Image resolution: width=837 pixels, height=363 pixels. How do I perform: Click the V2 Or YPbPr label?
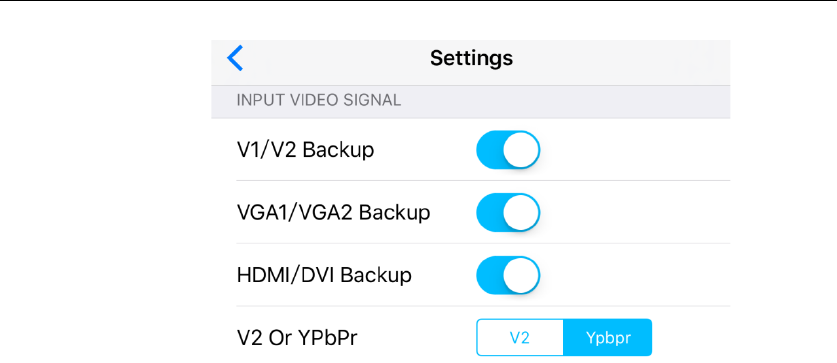point(297,338)
